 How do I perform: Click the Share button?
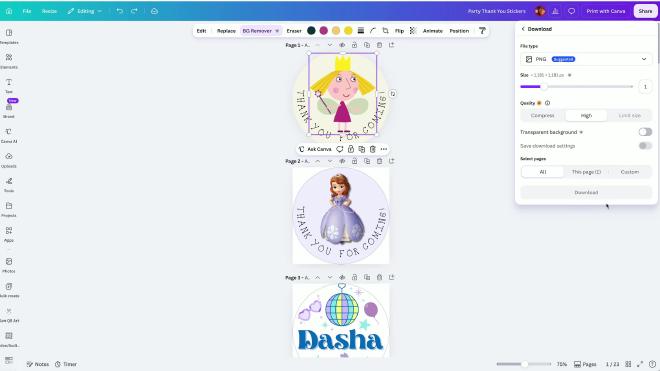coord(645,11)
